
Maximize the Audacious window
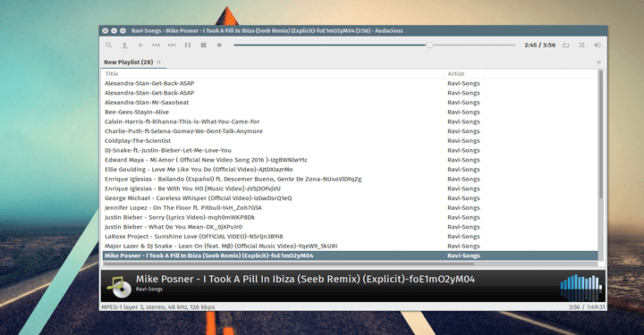[x=123, y=30]
